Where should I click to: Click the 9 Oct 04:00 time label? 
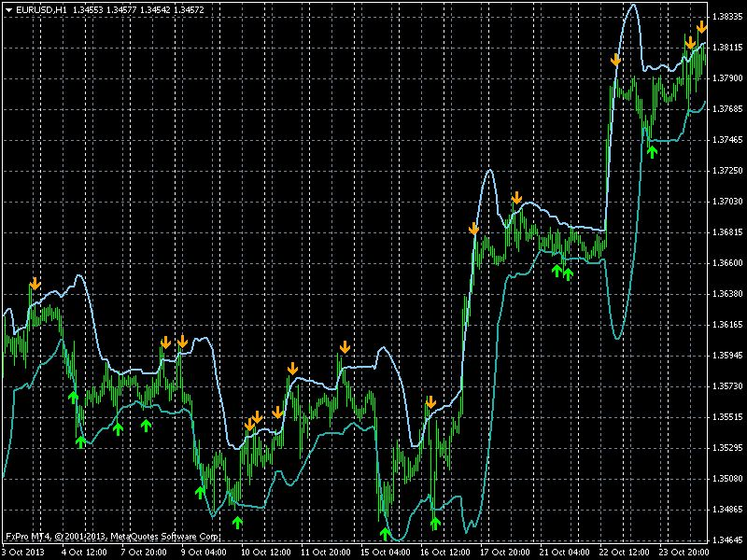[x=204, y=553]
